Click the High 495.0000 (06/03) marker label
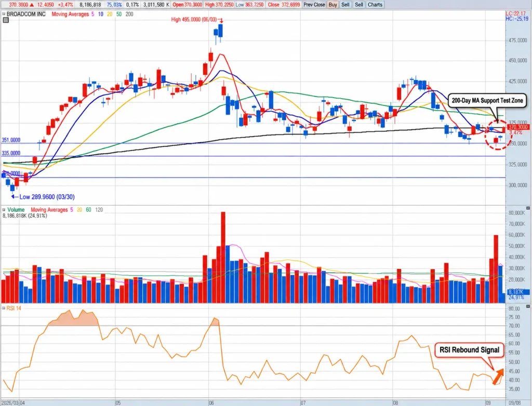532x406 pixels. 194,20
